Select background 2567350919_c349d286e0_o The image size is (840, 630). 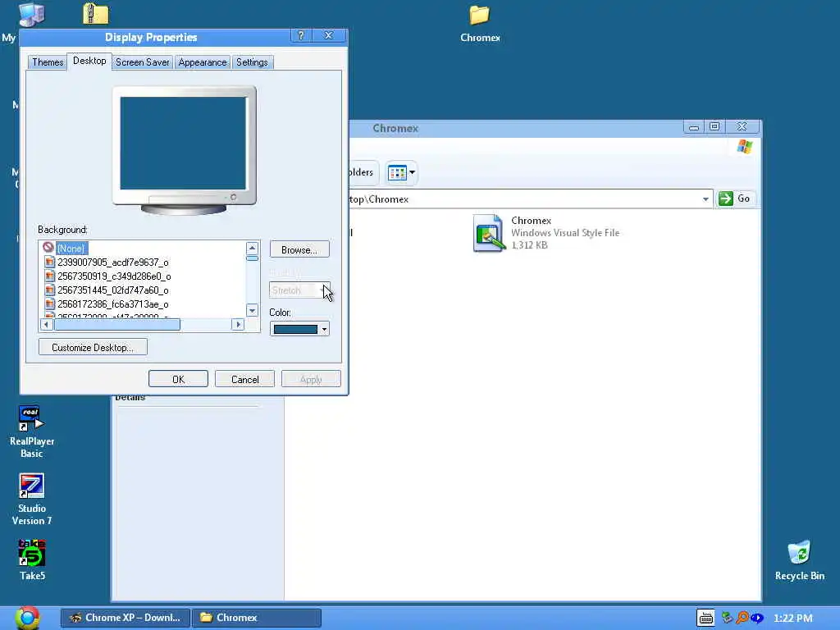pos(114,276)
